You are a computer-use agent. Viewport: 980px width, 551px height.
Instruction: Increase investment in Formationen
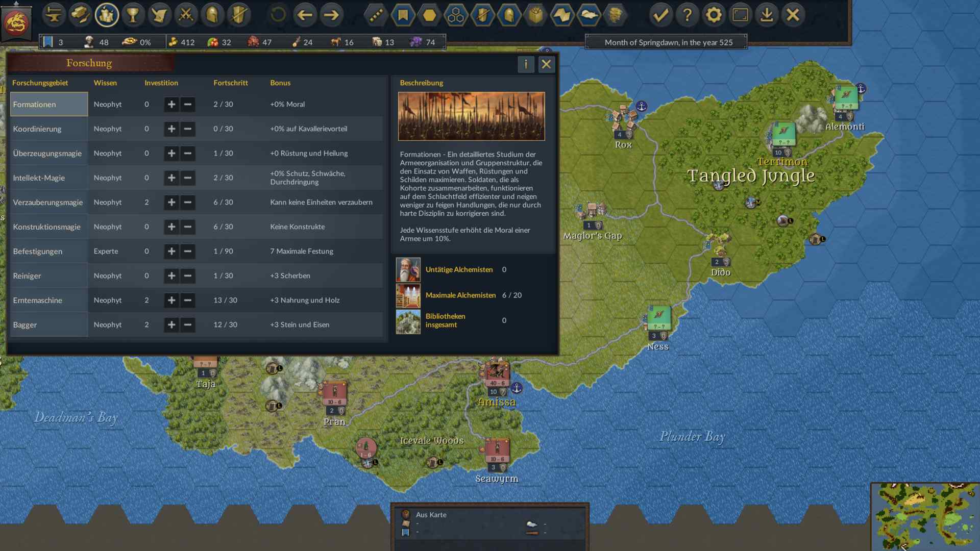[x=171, y=104]
